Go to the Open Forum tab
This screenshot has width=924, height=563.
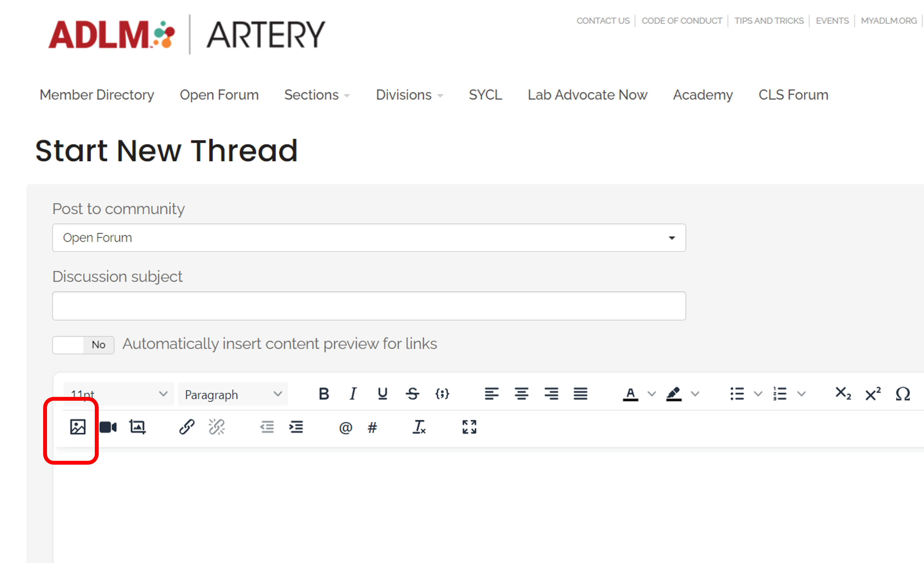point(219,95)
